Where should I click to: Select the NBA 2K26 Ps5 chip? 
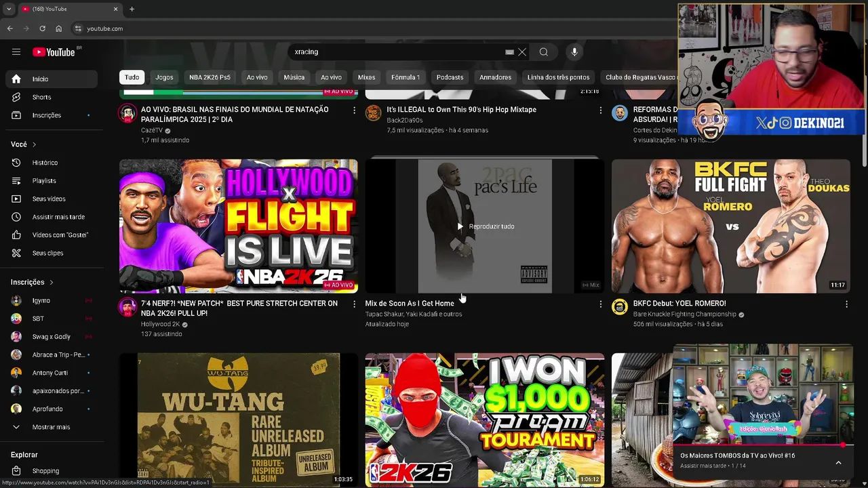[x=210, y=77]
